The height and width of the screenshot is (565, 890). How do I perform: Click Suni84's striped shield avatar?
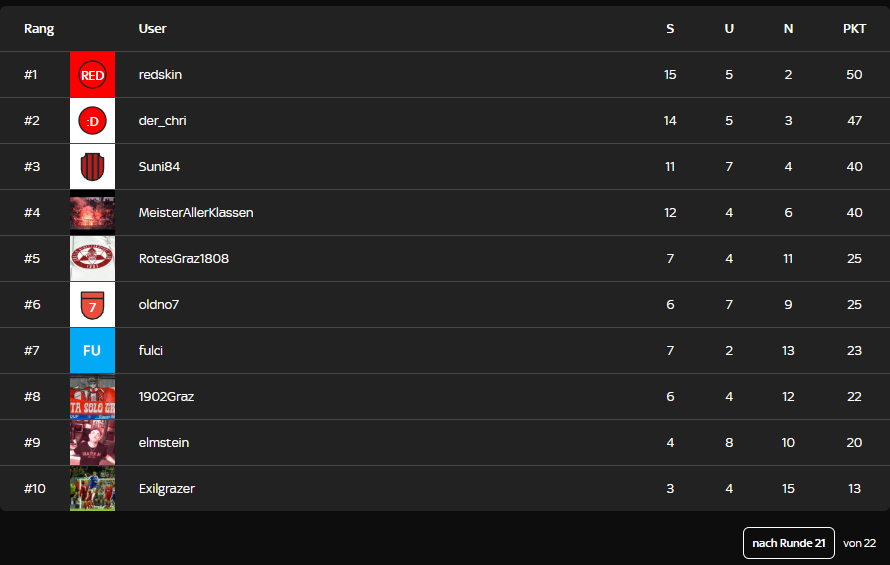(x=92, y=167)
